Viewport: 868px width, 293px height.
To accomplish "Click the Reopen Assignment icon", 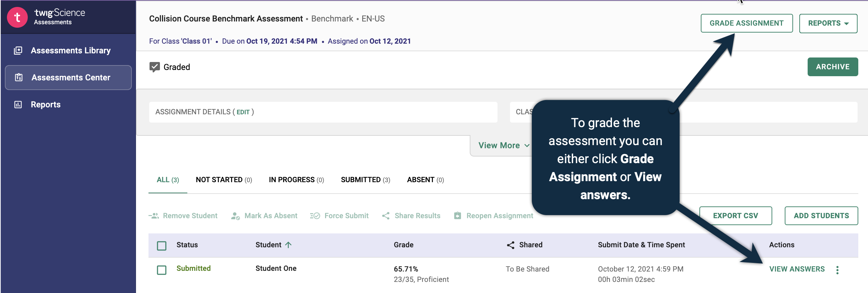I will tap(458, 216).
